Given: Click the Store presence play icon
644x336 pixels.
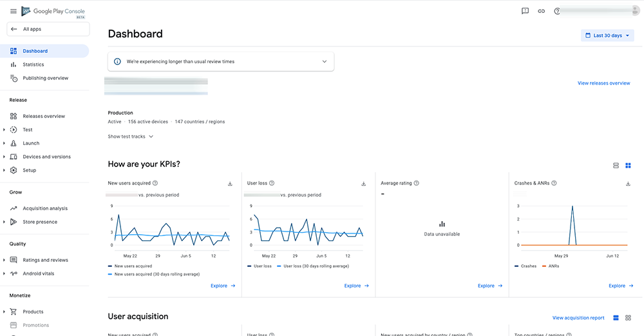Looking at the screenshot, I should point(14,222).
